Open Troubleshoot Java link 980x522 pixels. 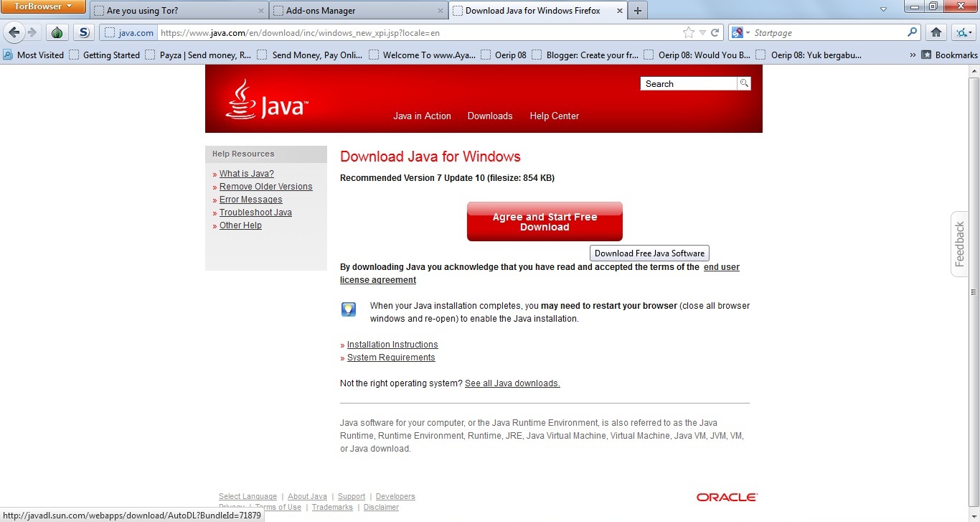point(255,213)
